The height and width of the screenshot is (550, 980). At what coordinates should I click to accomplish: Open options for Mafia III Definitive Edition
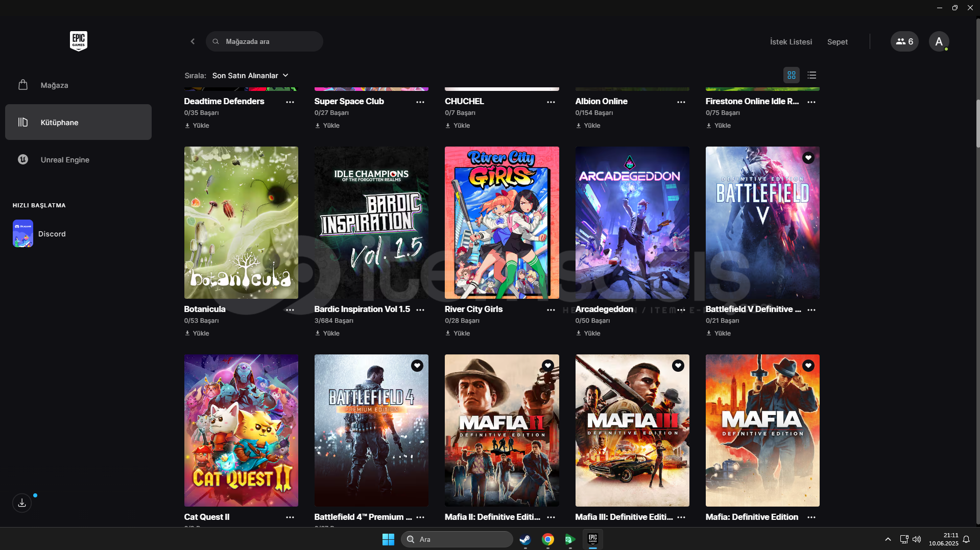click(681, 517)
